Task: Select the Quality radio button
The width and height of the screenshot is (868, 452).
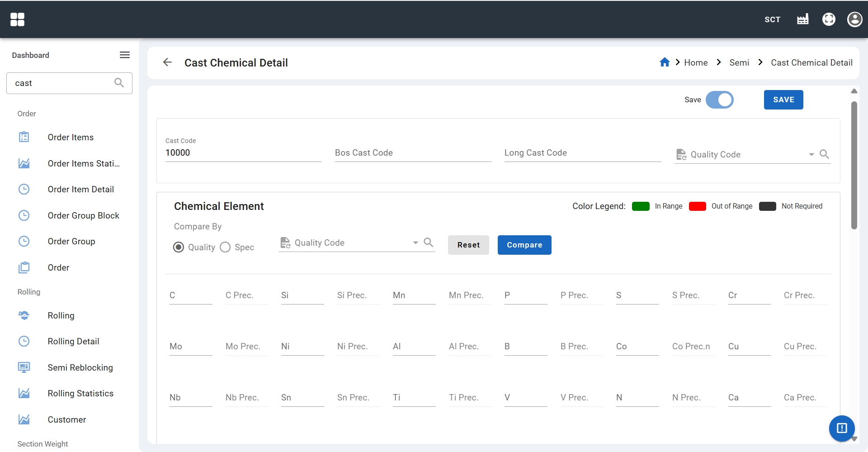Action: [179, 247]
